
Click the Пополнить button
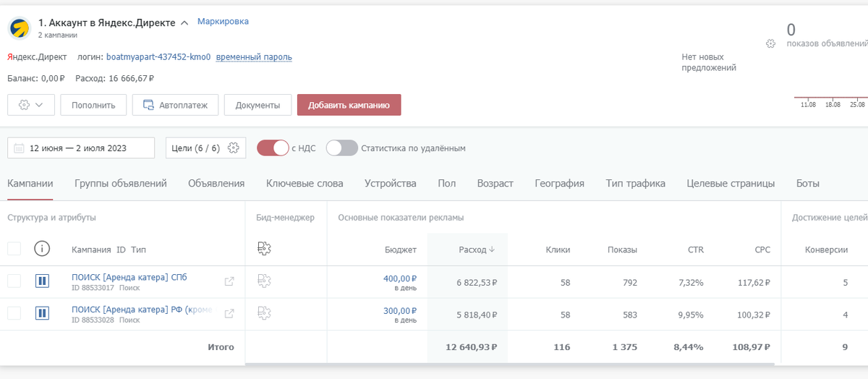(93, 105)
